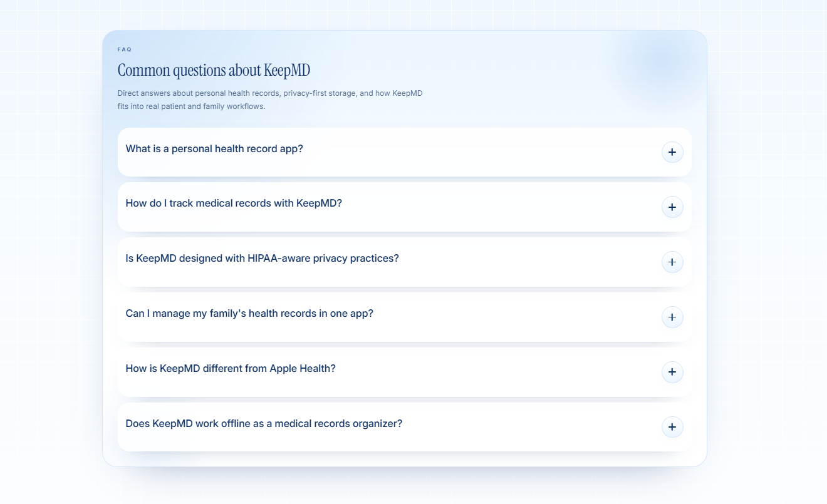Viewport: 827px width, 504px height.
Task: Click the 'Direct answers about personal health records' description
Action: click(270, 100)
